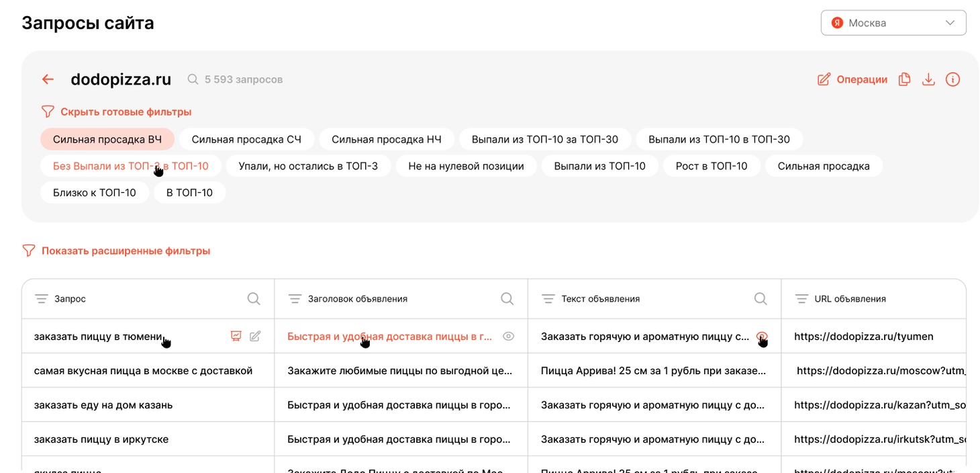980x473 pixels.
Task: Open URL in самая вкусная пицца row
Action: pyautogui.click(x=881, y=370)
